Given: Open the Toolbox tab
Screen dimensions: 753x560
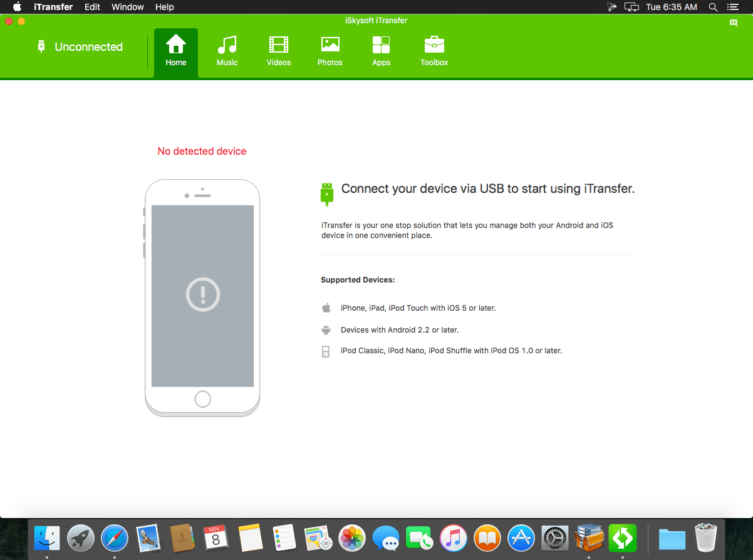Looking at the screenshot, I should coord(434,52).
